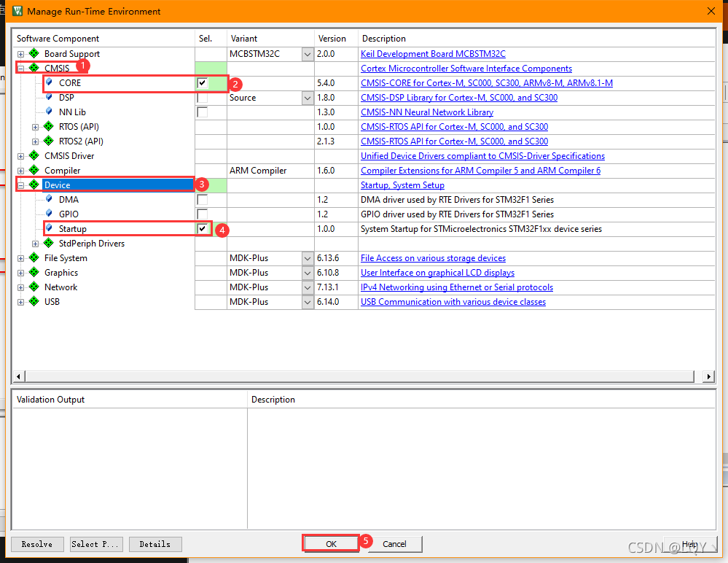This screenshot has width=728, height=563.
Task: Expand the CMSIS Driver node
Action: (20, 157)
